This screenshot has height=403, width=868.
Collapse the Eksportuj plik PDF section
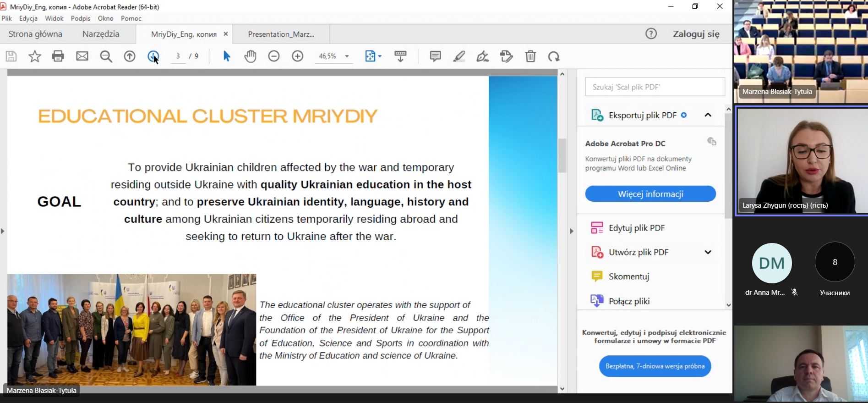708,115
